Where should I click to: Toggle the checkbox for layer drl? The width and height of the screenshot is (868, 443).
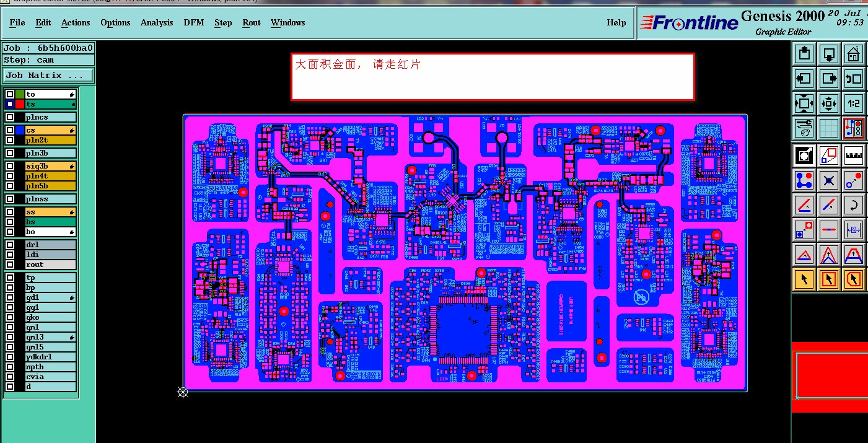tap(10, 245)
